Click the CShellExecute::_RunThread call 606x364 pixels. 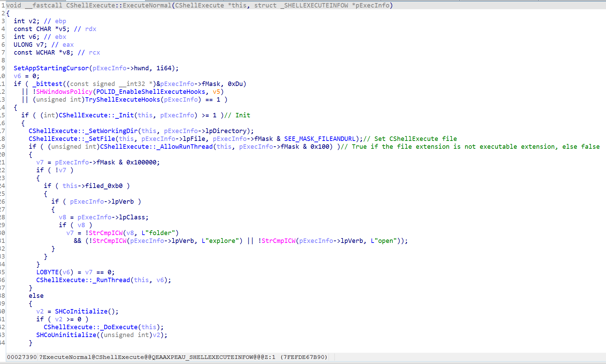coord(83,280)
